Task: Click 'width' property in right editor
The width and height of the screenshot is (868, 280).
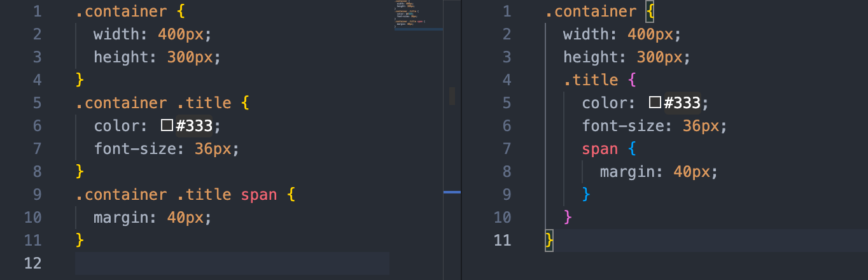Action: (586, 34)
